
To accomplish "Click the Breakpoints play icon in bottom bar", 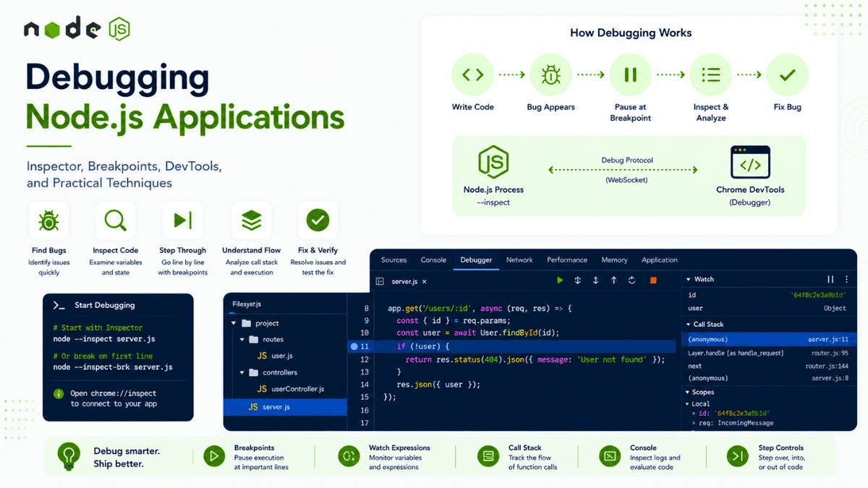I will (x=213, y=456).
